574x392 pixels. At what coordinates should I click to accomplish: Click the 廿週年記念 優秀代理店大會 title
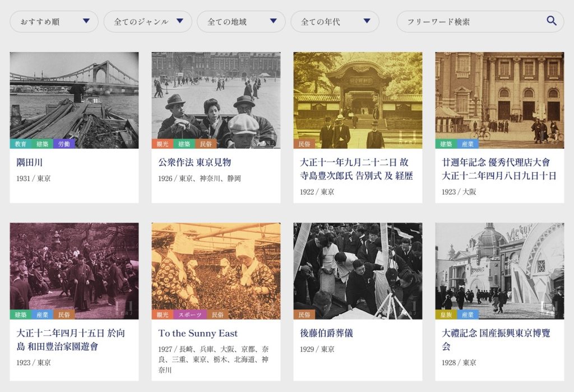(499, 169)
